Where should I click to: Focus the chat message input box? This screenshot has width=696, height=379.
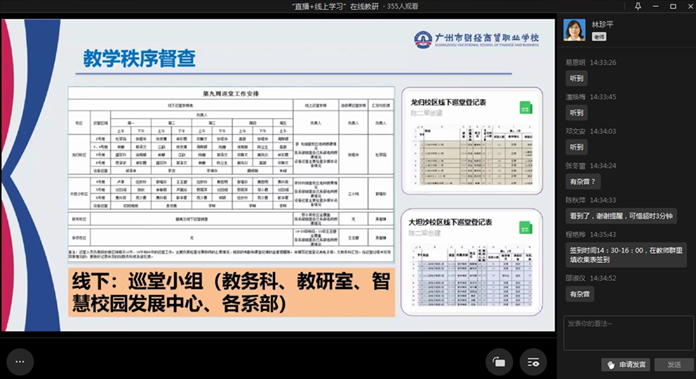(x=628, y=333)
